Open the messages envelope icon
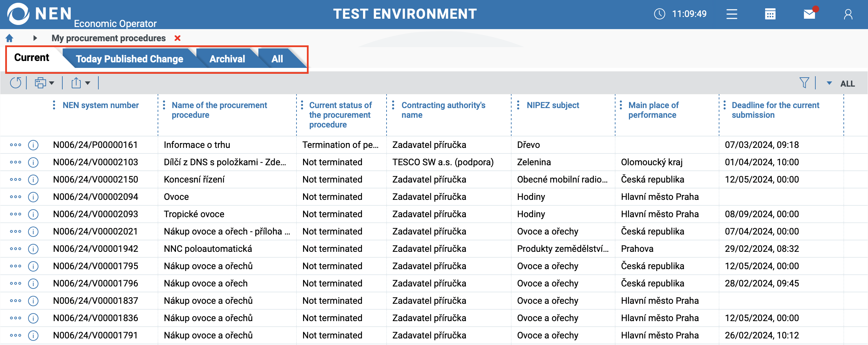868x345 pixels. pyautogui.click(x=809, y=14)
